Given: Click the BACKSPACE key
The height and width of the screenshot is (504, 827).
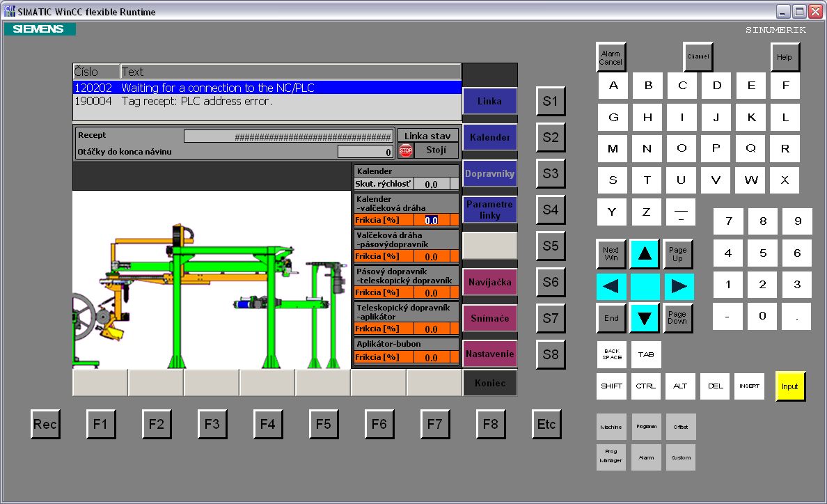Looking at the screenshot, I should pos(612,354).
